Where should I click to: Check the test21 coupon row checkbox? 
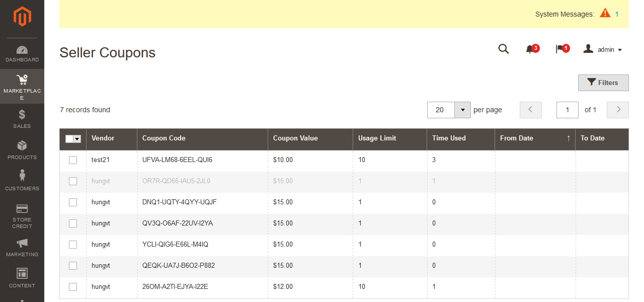point(73,160)
